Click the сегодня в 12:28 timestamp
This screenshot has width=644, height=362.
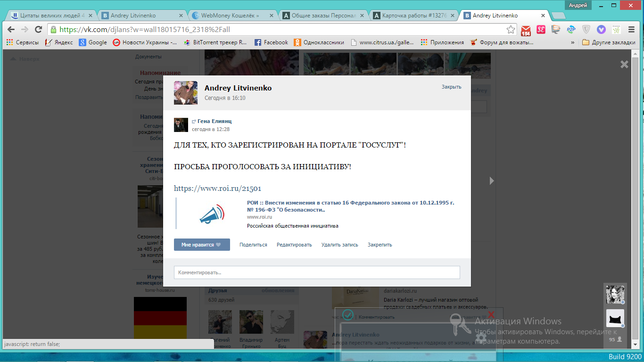[211, 129]
